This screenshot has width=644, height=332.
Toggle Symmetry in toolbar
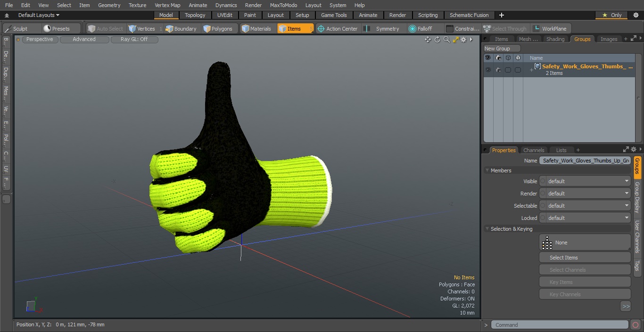383,29
